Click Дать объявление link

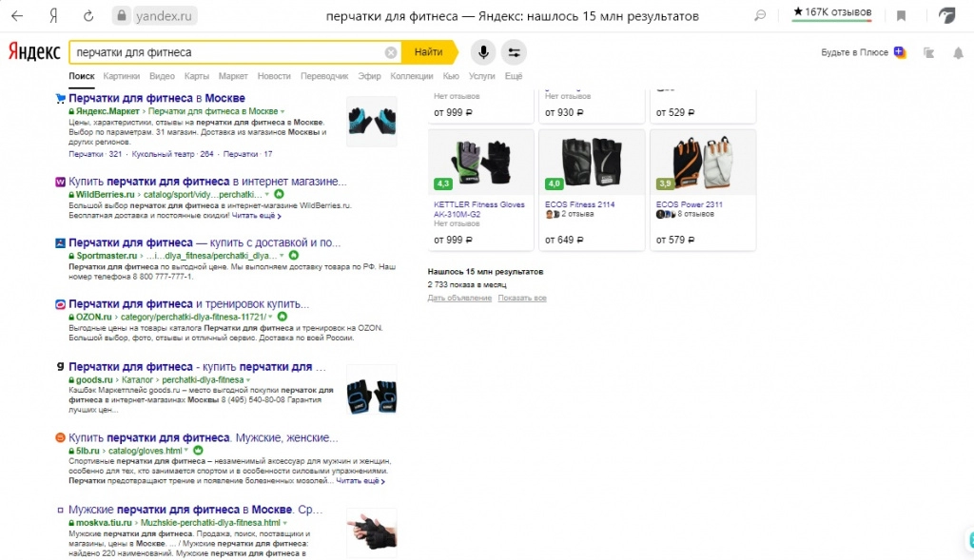point(459,298)
